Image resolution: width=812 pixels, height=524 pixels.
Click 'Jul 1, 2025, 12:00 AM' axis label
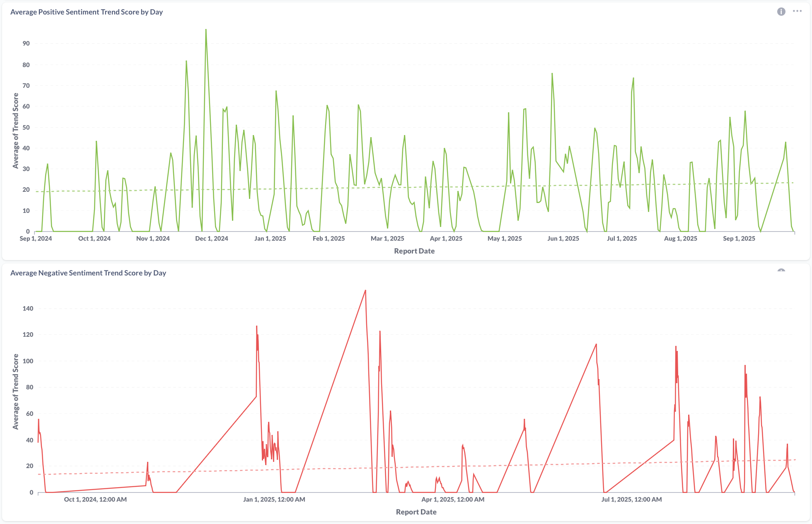click(631, 500)
